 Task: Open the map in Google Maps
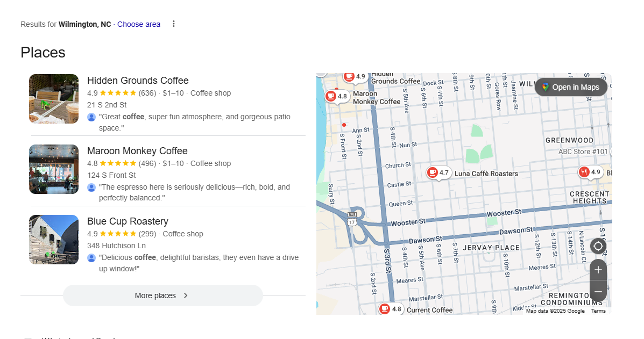coord(571,87)
